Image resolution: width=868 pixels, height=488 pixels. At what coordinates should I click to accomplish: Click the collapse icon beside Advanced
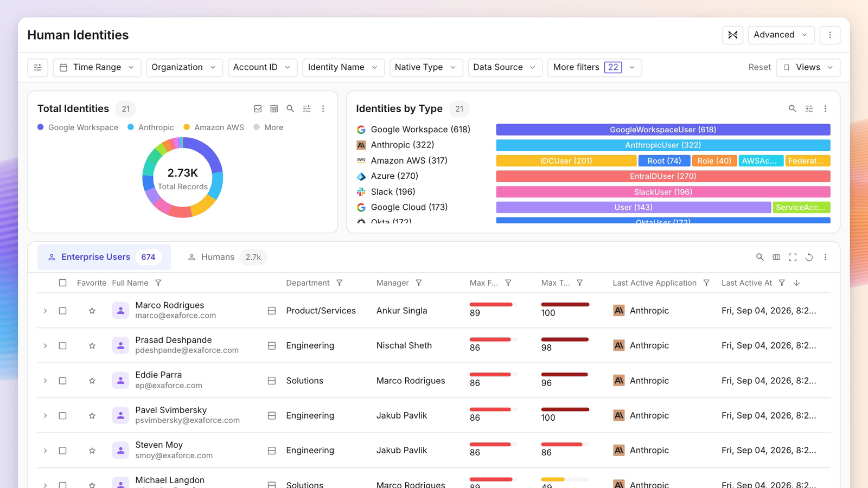(732, 35)
